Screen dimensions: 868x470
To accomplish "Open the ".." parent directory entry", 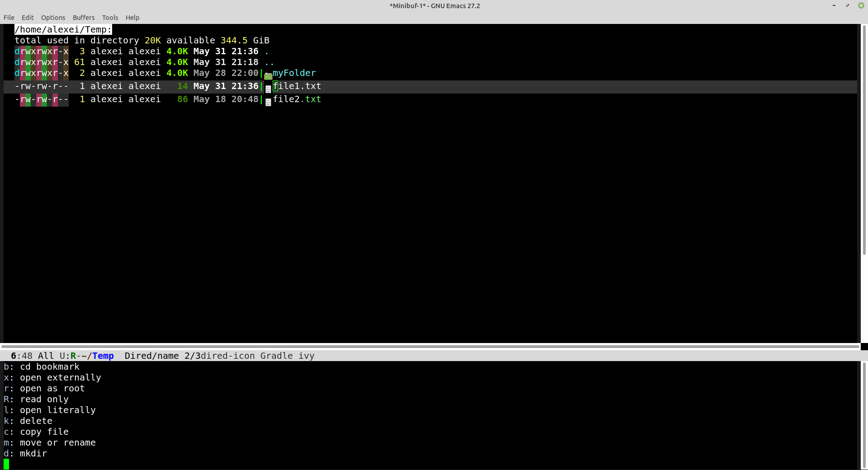I will [x=270, y=62].
